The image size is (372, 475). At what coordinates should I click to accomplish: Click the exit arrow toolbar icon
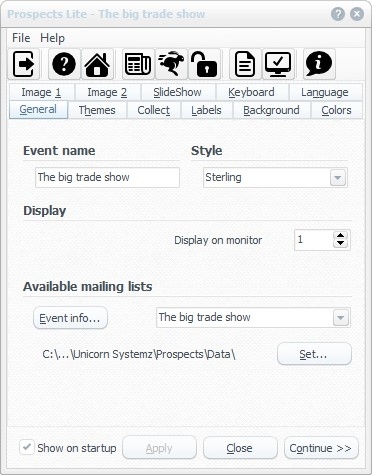click(x=24, y=64)
